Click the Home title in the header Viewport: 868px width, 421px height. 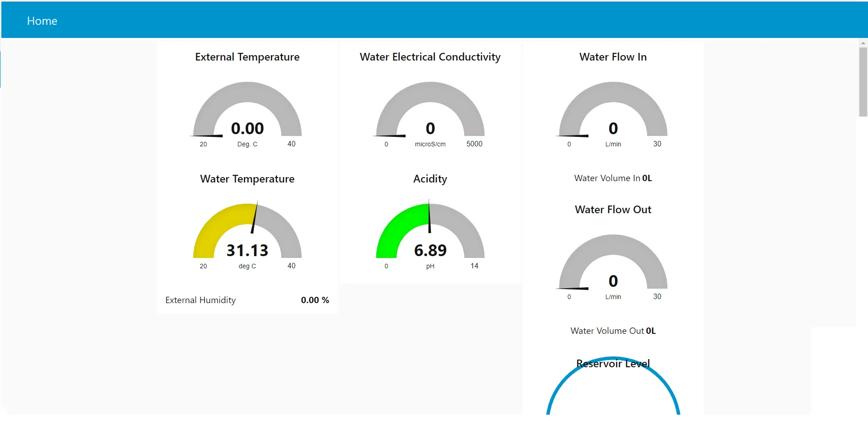click(42, 21)
